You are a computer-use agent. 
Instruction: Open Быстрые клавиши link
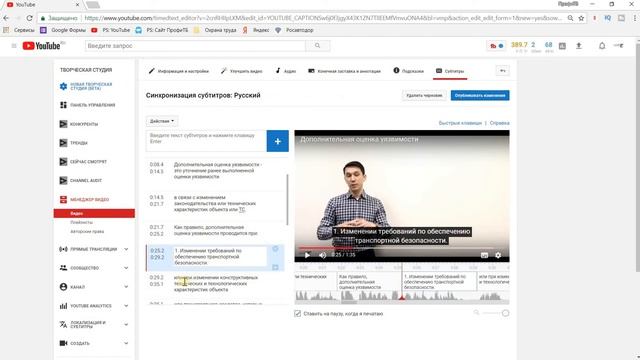coord(460,123)
